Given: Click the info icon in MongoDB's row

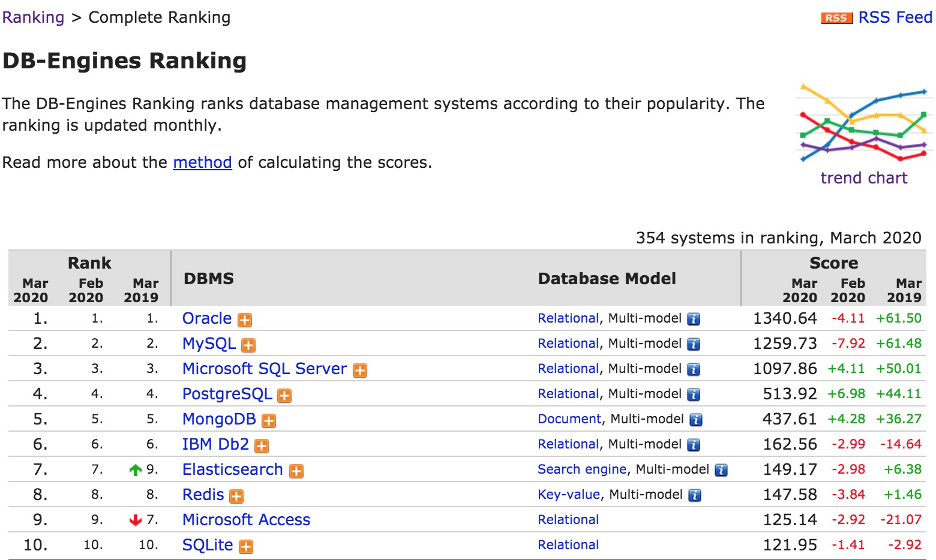Looking at the screenshot, I should pos(696,420).
